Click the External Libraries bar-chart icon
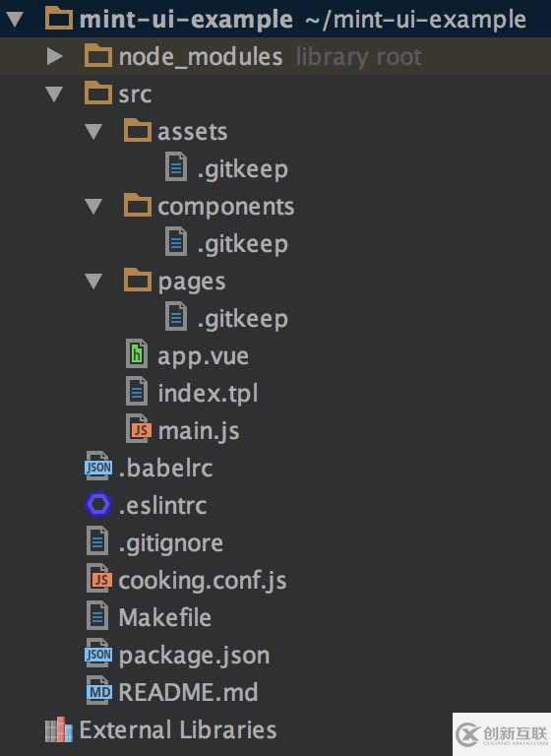This screenshot has height=756, width=551. tap(58, 729)
